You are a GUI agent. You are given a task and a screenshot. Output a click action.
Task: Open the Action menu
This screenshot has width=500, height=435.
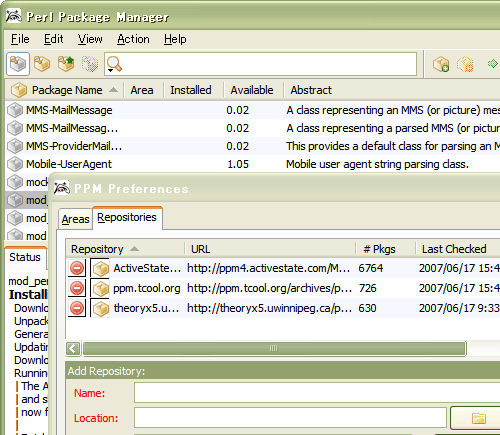(x=133, y=39)
